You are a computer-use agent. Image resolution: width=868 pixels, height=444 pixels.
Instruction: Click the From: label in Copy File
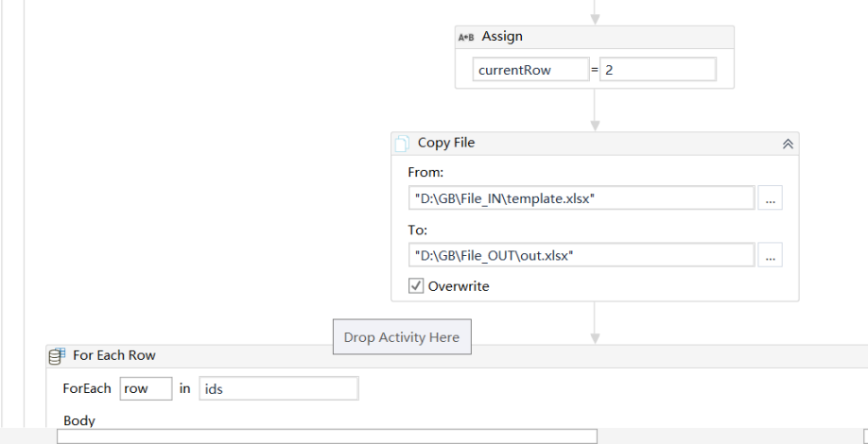click(425, 173)
